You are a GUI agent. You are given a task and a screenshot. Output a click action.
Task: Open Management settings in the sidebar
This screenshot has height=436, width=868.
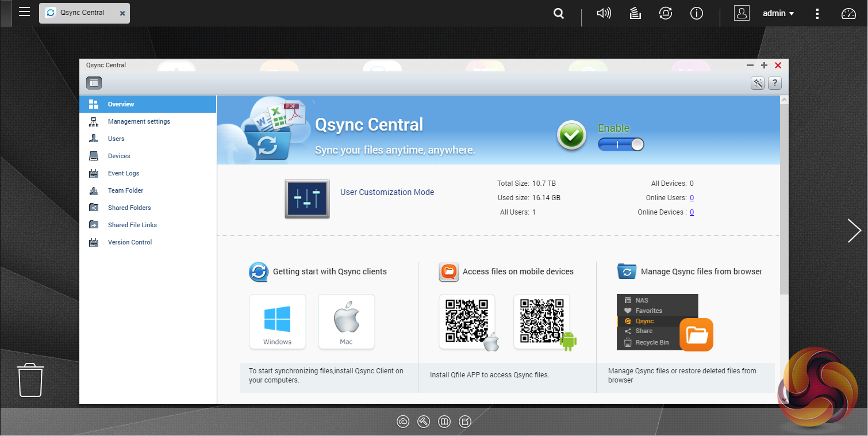click(x=148, y=121)
